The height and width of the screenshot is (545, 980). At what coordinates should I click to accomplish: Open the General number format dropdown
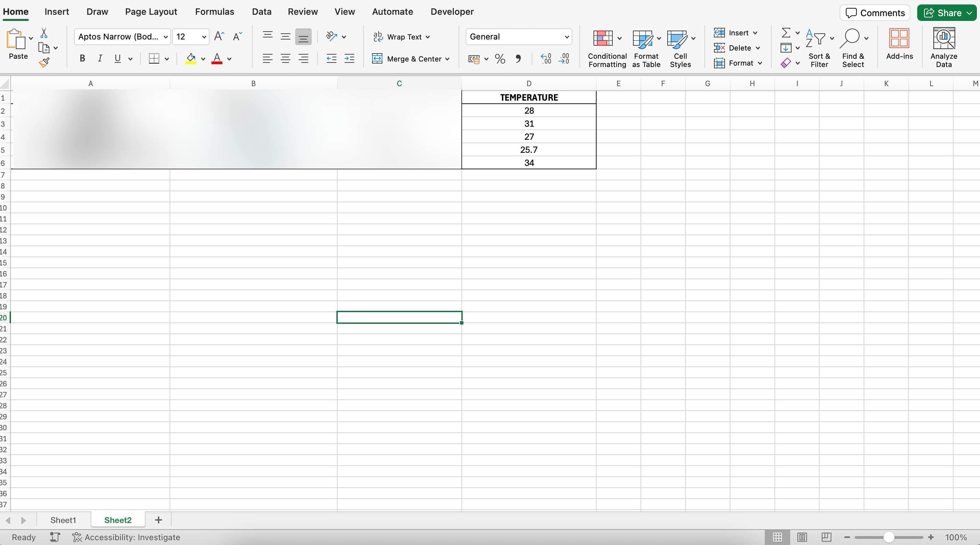566,37
